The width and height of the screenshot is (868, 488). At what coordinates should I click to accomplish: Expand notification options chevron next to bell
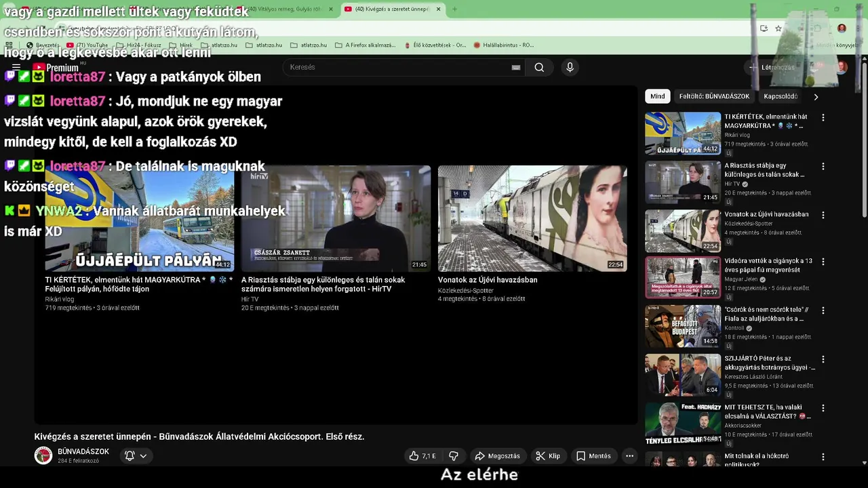point(143,456)
